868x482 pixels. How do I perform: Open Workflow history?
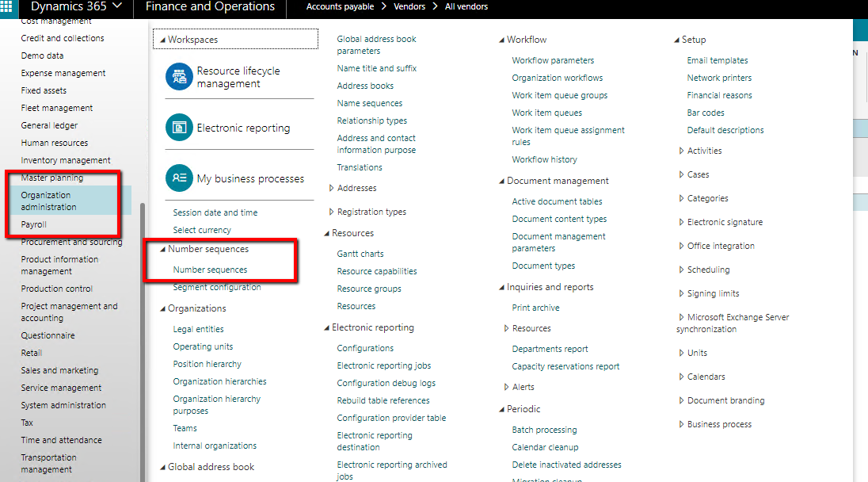[545, 159]
